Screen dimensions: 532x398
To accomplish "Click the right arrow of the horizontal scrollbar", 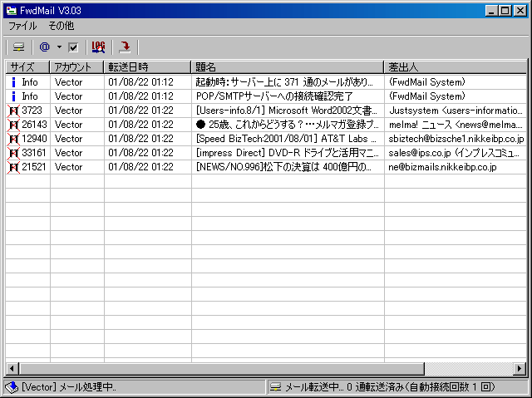I will point(519,368).
